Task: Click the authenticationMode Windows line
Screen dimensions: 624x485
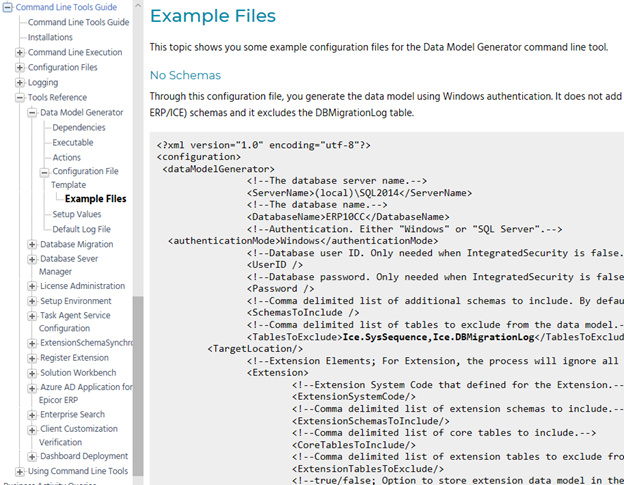Action: coord(303,241)
